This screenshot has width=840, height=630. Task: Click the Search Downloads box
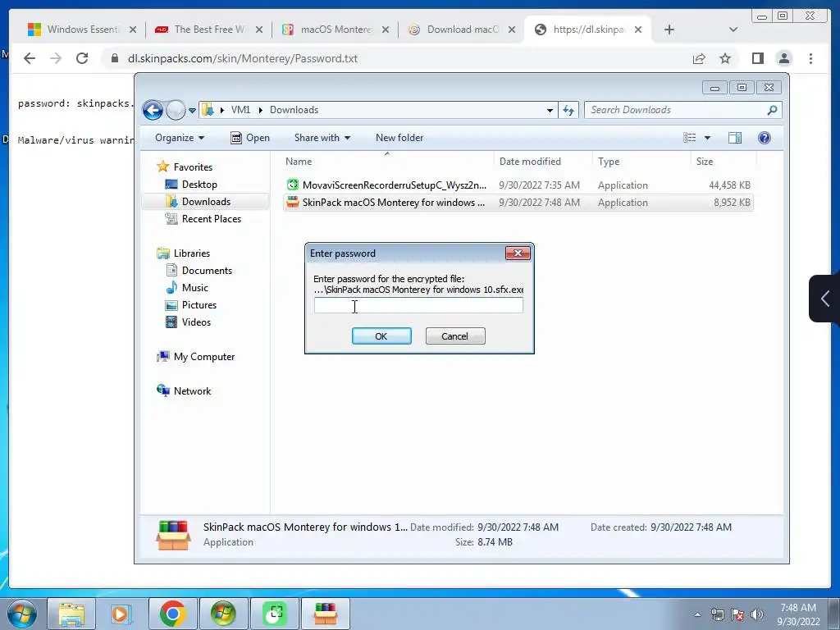click(x=683, y=110)
